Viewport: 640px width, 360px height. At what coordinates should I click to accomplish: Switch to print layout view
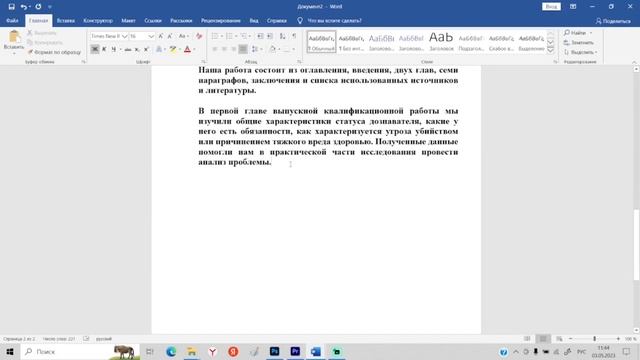(543, 339)
